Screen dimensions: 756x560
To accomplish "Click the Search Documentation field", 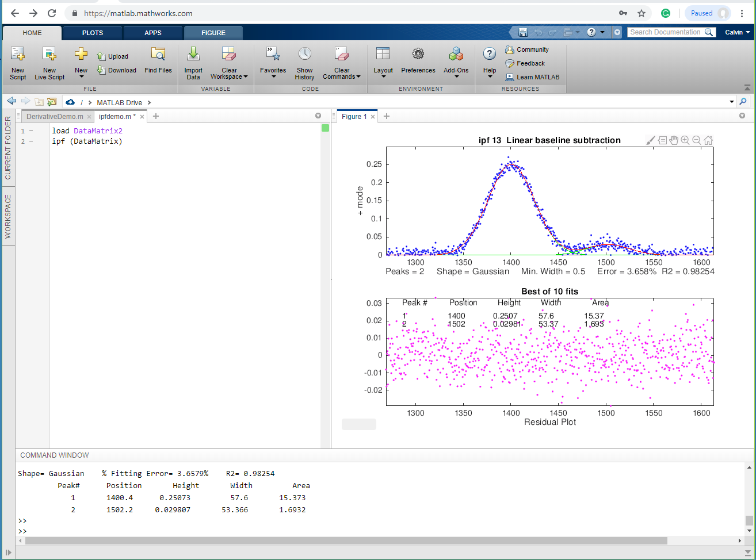I will click(666, 32).
